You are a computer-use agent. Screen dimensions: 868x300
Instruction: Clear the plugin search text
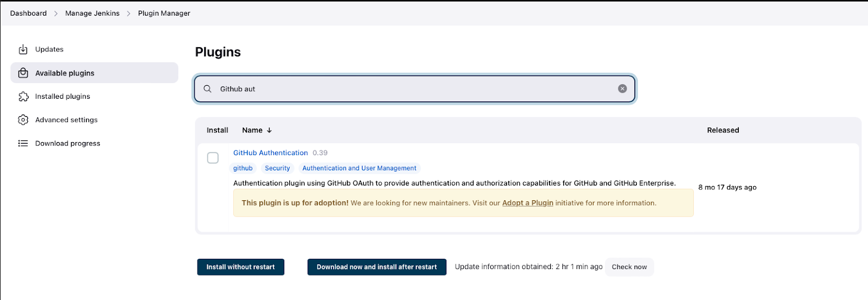[x=622, y=89]
